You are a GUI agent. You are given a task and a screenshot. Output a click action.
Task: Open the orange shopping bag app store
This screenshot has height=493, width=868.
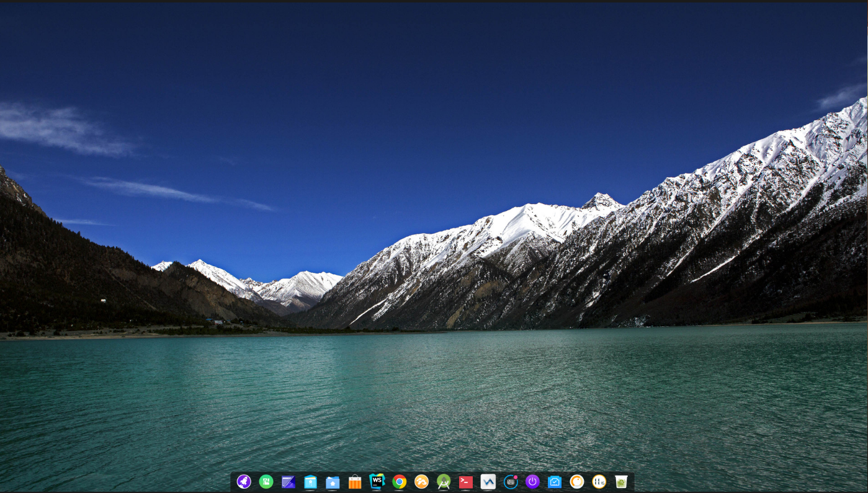[355, 482]
